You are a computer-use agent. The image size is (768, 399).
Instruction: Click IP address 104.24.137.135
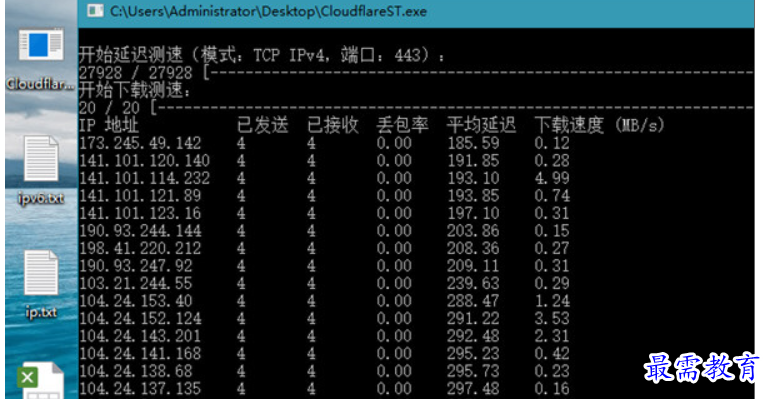click(x=140, y=389)
